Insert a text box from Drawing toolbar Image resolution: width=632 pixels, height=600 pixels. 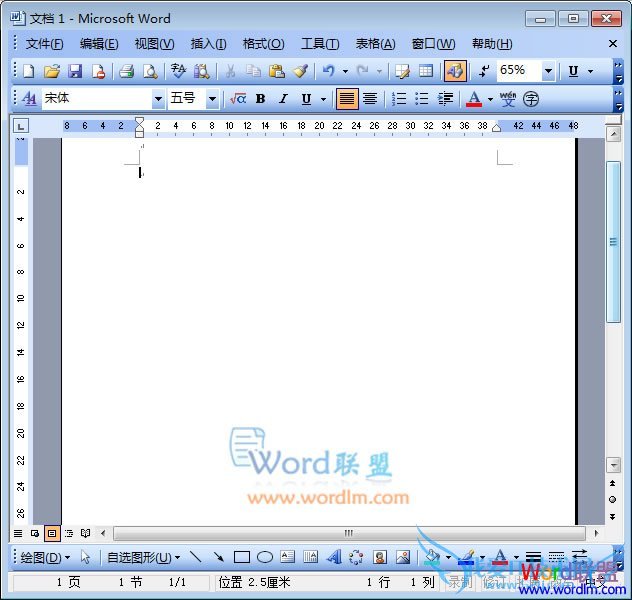287,557
